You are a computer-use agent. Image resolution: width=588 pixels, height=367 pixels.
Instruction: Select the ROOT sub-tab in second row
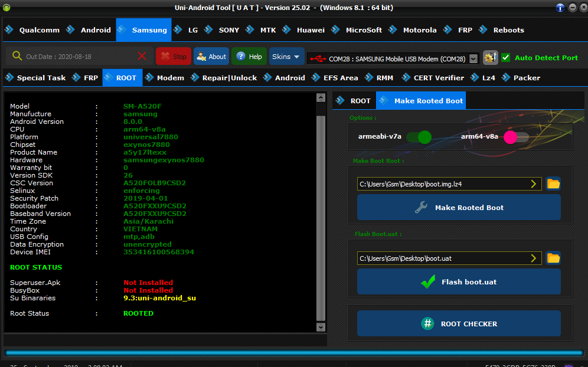[x=122, y=78]
